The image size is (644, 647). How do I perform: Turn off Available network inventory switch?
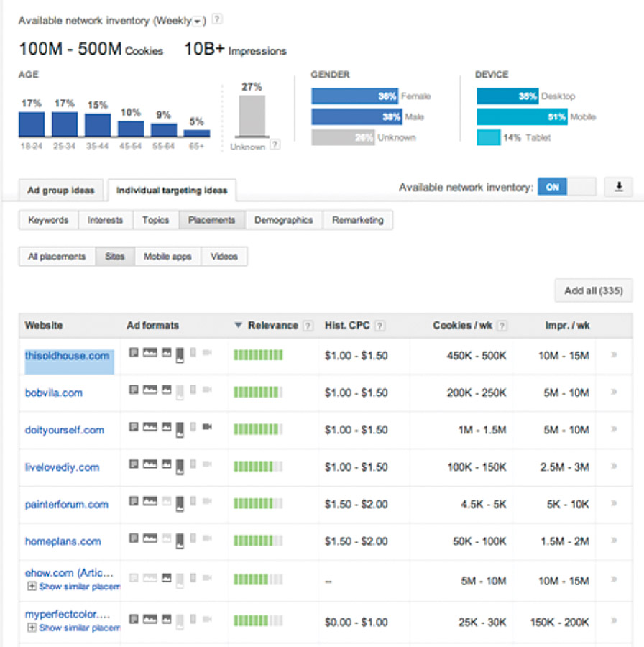567,188
